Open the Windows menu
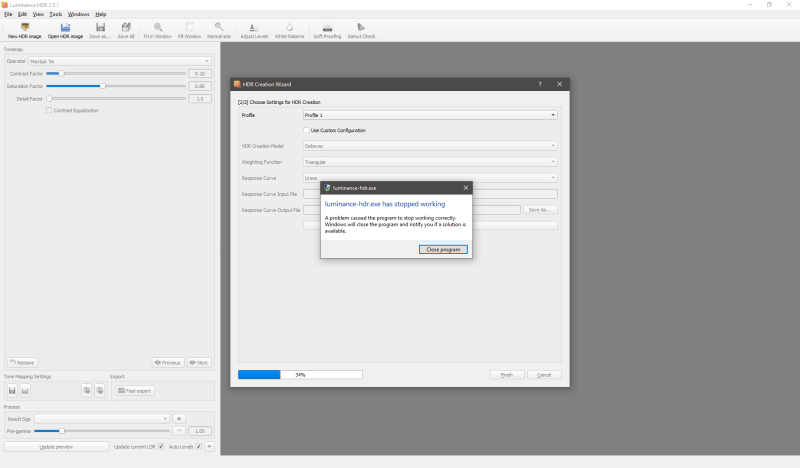This screenshot has width=800, height=468. pos(79,14)
